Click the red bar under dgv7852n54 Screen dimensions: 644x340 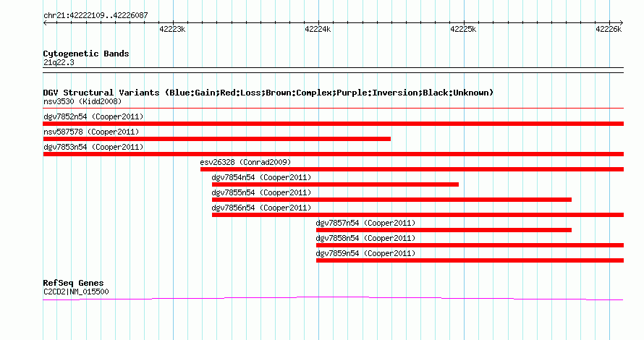click(x=334, y=124)
